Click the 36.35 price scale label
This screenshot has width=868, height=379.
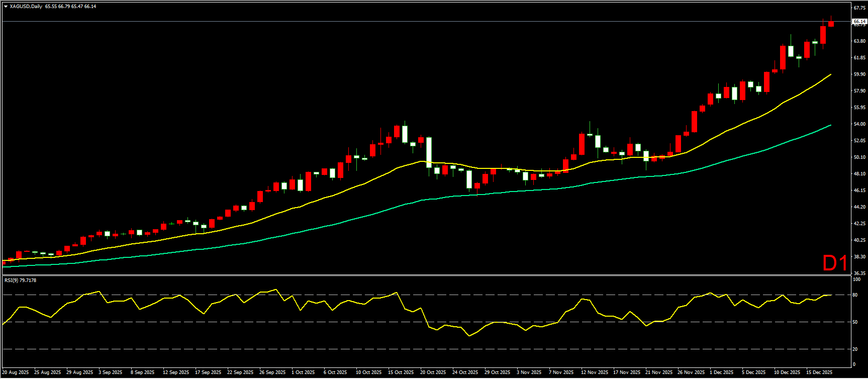[x=859, y=273]
